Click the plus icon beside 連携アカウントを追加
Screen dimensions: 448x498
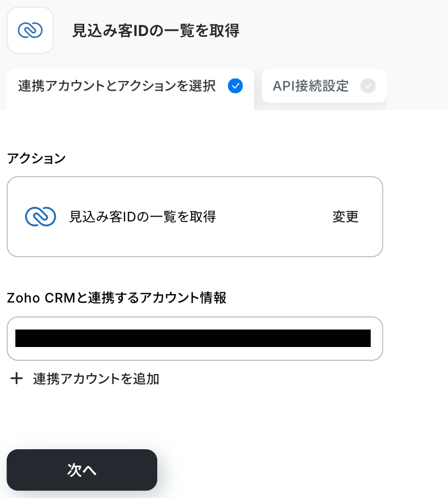point(16,379)
